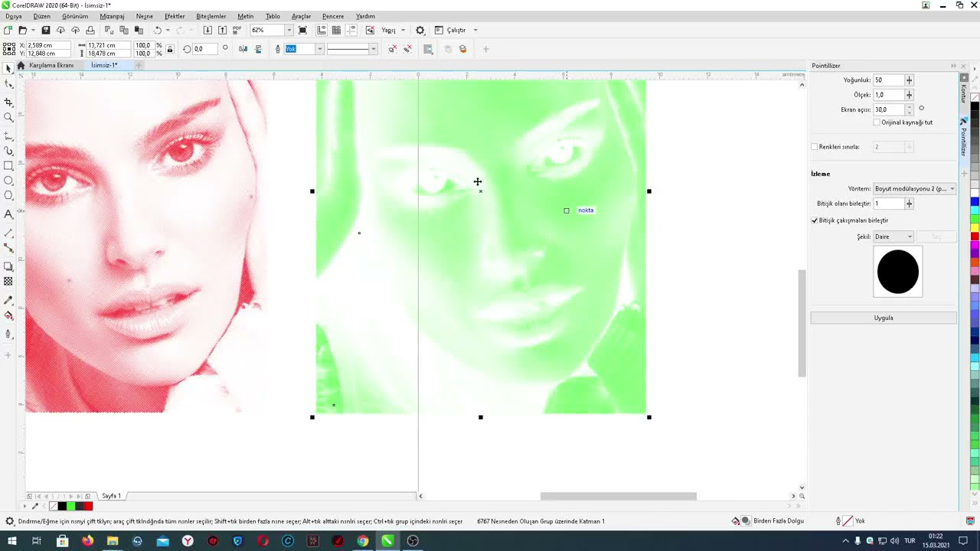Open the Bitеşlemler menu
The image size is (980, 551).
tap(211, 16)
